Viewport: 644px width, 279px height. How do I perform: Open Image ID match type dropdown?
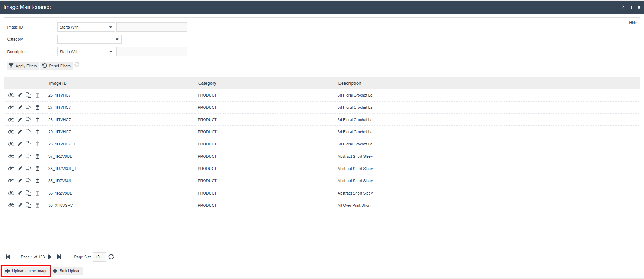pyautogui.click(x=86, y=27)
